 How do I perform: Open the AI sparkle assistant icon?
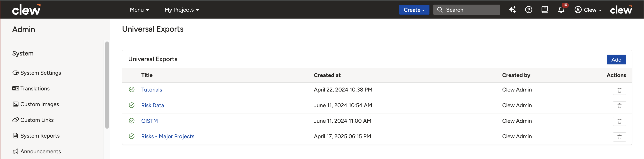pyautogui.click(x=512, y=10)
